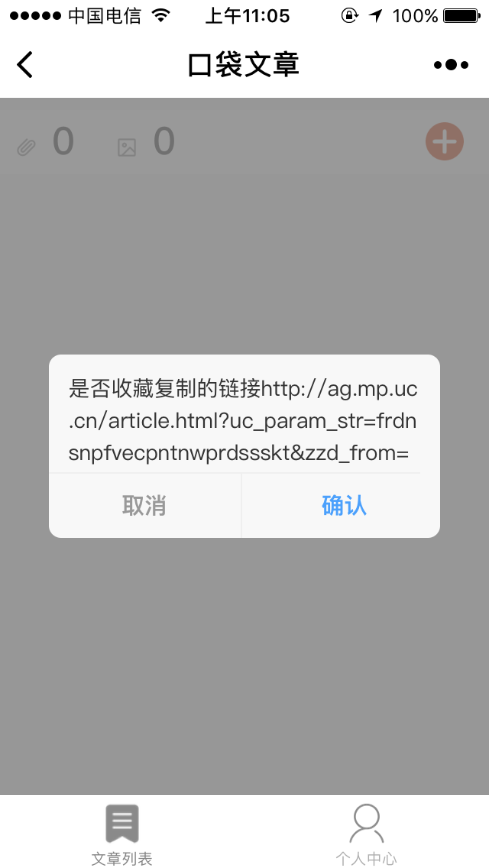
Task: Tap the back chevron in header
Action: [x=25, y=65]
